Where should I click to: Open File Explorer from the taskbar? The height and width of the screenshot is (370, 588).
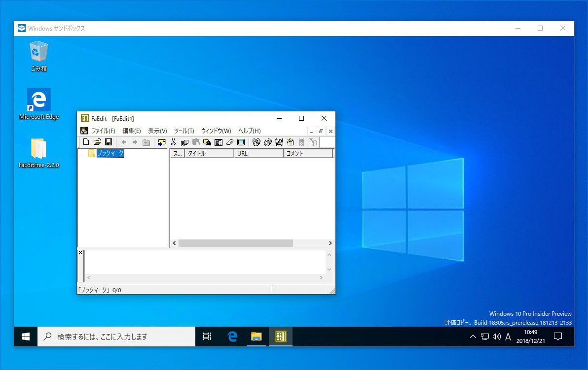256,336
